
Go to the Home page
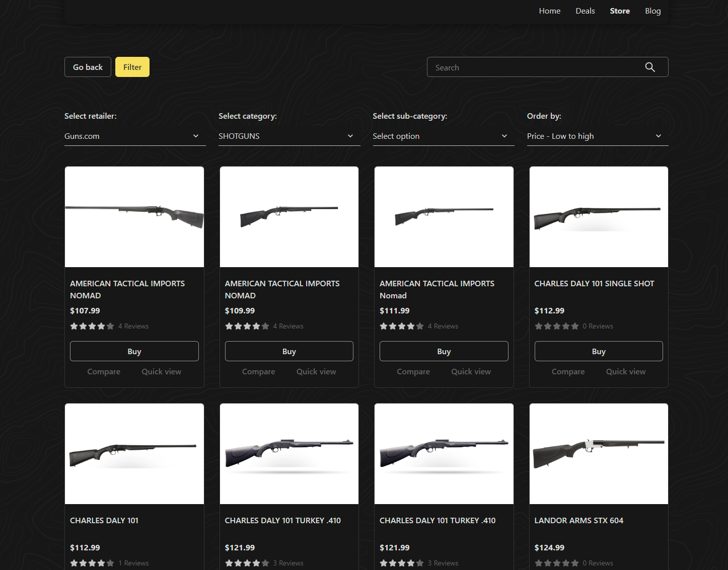pyautogui.click(x=549, y=11)
